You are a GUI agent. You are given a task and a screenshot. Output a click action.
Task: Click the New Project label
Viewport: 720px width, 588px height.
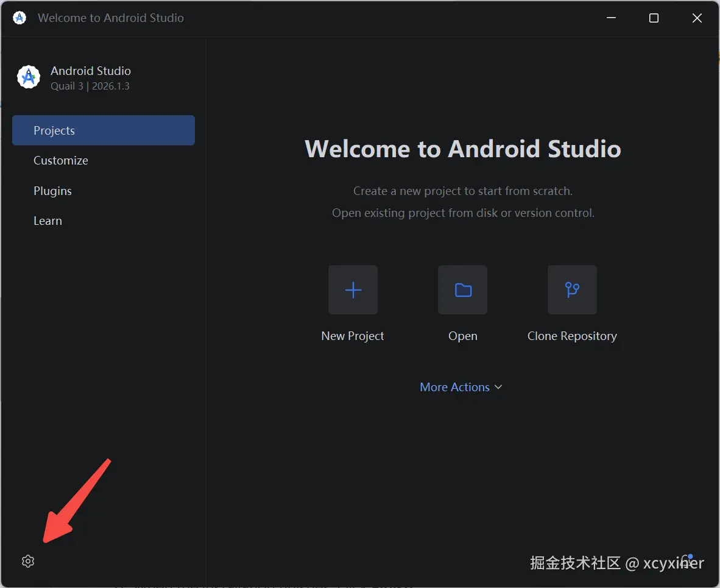353,336
